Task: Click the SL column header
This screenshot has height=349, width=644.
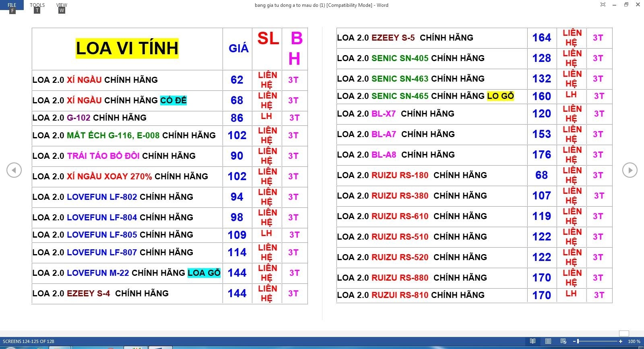Action: [268, 39]
